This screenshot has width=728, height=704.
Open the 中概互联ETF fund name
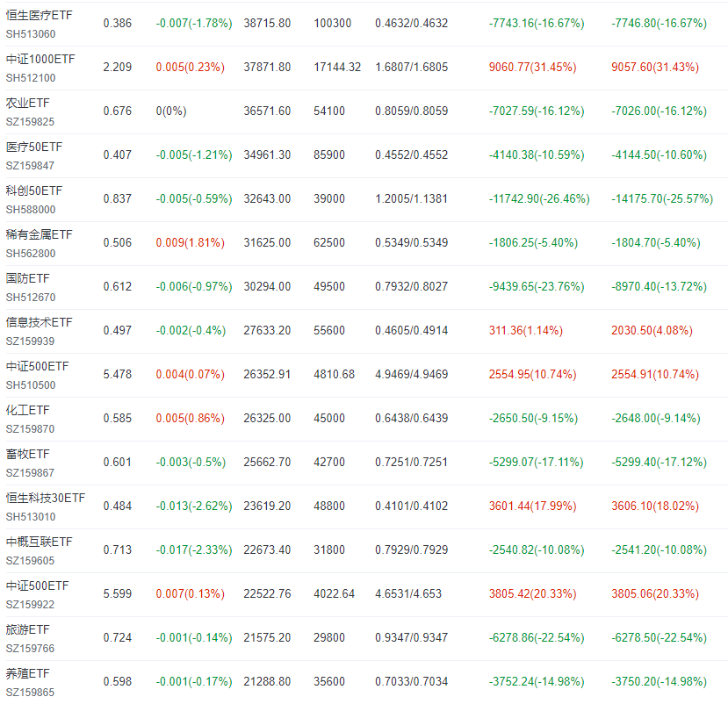click(39, 542)
